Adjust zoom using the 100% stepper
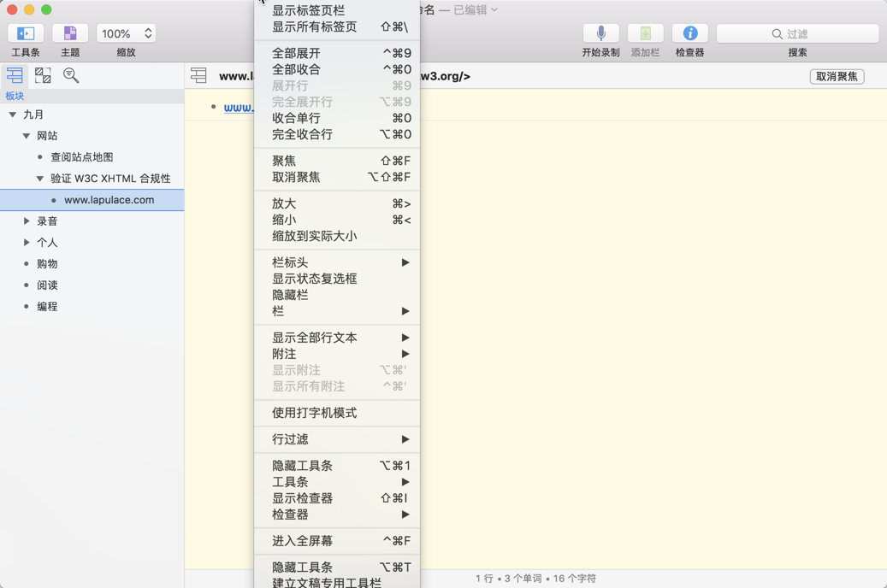Viewport: 887px width, 588px height. click(x=126, y=33)
